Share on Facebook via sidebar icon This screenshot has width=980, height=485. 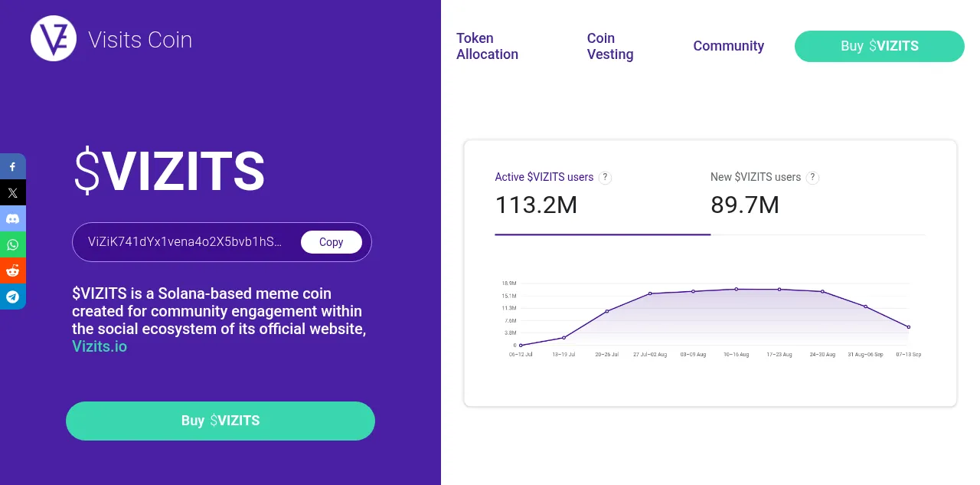click(x=13, y=166)
